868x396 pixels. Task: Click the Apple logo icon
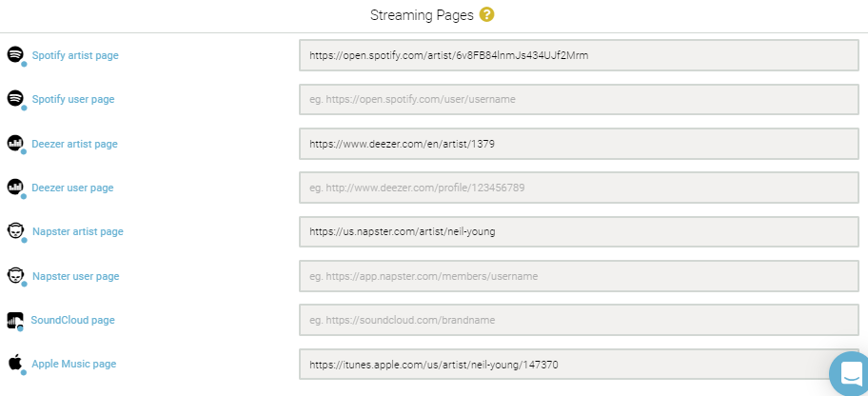(15, 364)
